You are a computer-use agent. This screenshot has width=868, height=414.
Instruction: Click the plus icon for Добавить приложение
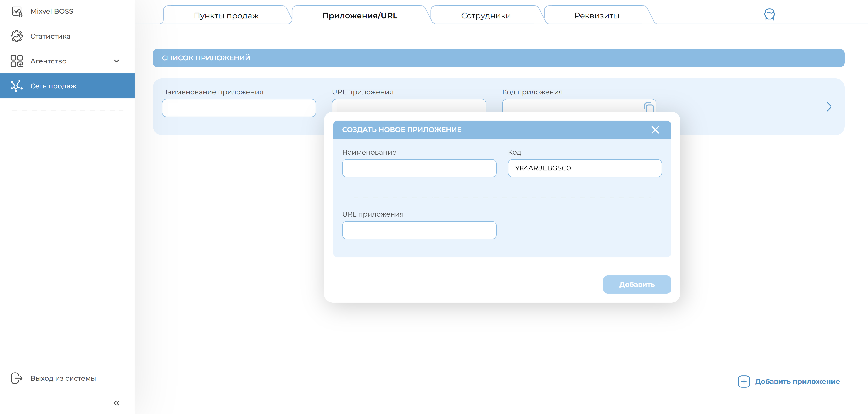coord(744,381)
